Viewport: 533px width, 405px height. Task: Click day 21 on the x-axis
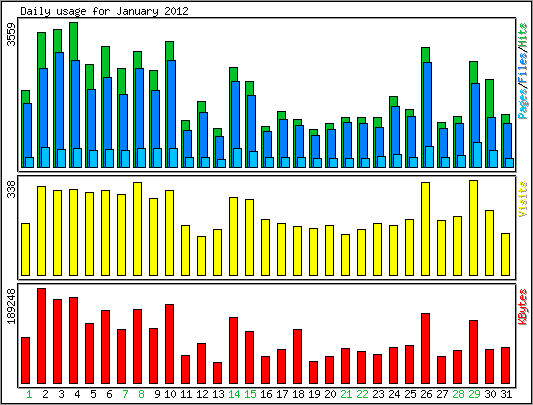tap(346, 394)
